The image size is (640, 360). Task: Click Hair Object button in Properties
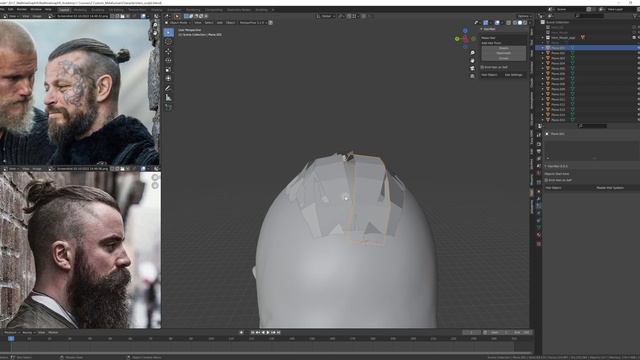(553, 188)
